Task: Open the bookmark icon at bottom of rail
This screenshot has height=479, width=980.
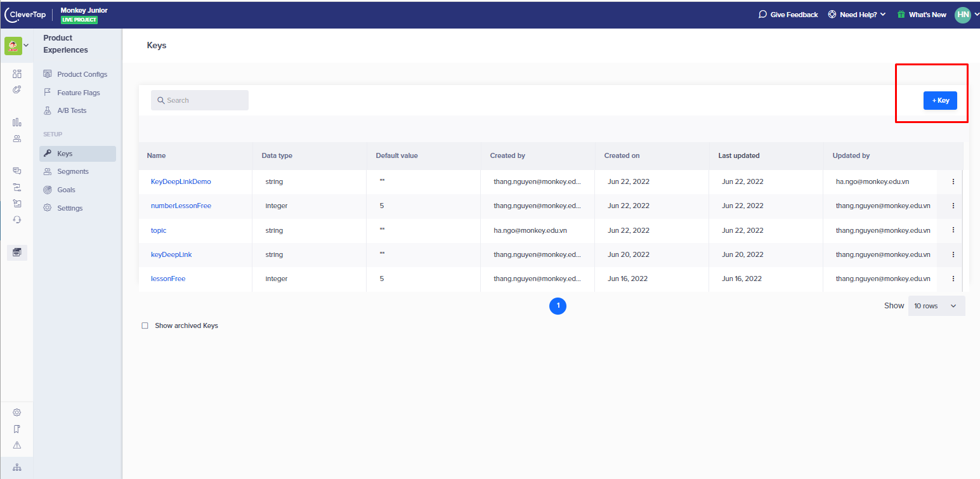Action: pyautogui.click(x=17, y=429)
